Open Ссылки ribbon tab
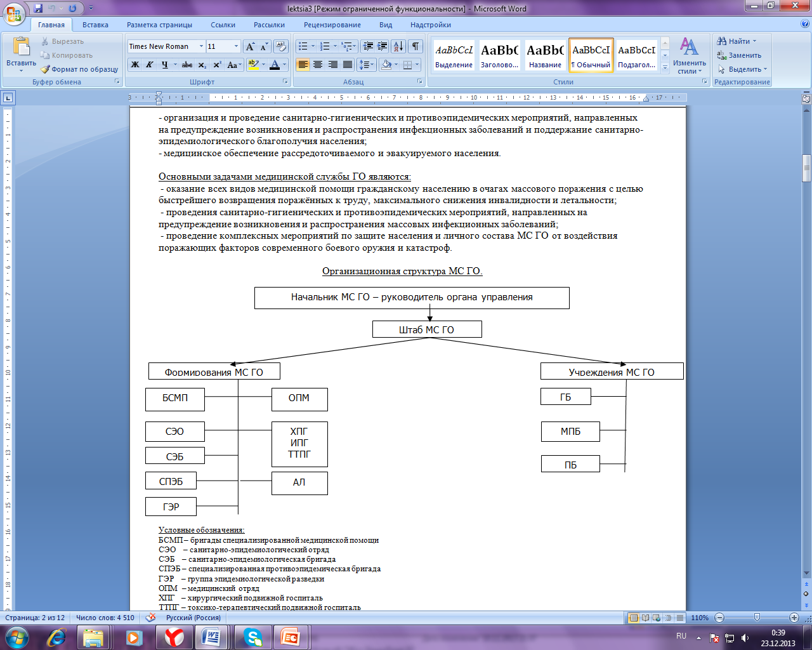This screenshot has height=650, width=812. click(x=223, y=25)
